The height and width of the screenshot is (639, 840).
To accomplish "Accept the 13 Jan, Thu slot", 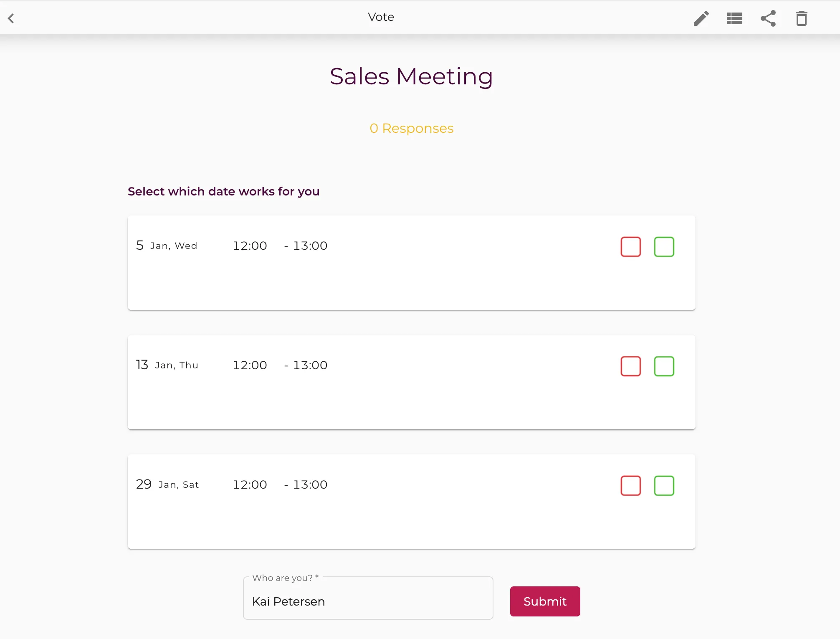I will [664, 366].
